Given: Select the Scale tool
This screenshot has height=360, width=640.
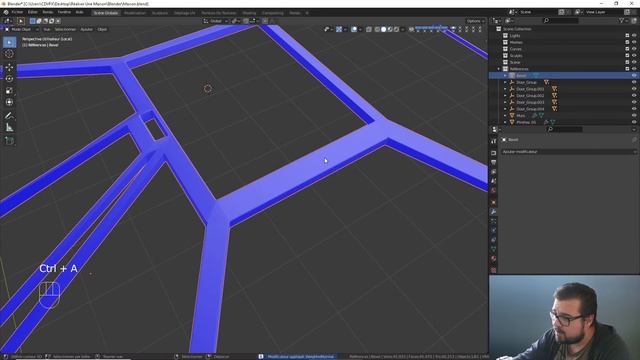Looking at the screenshot, I should tap(9, 91).
